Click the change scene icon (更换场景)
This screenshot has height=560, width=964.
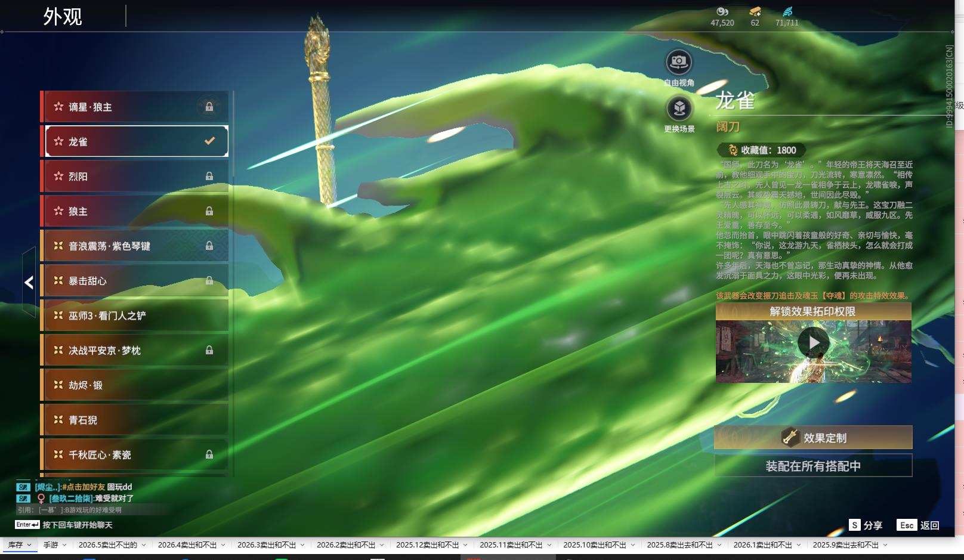pos(679,109)
